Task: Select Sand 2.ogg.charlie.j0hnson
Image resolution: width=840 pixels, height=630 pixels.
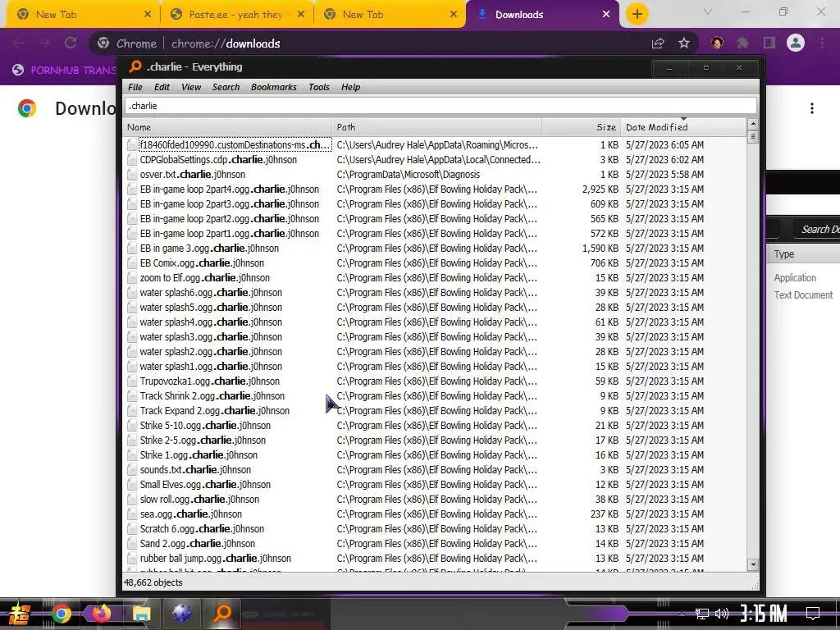Action: click(x=198, y=544)
